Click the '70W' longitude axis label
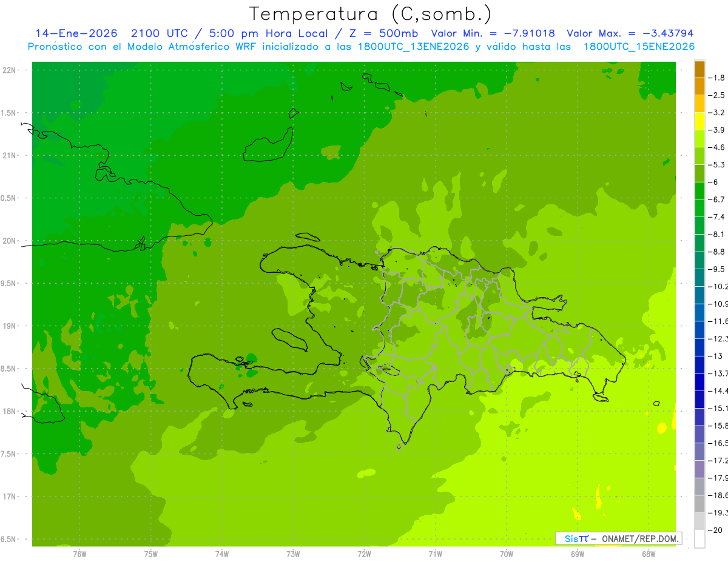728x562 pixels. point(507,554)
